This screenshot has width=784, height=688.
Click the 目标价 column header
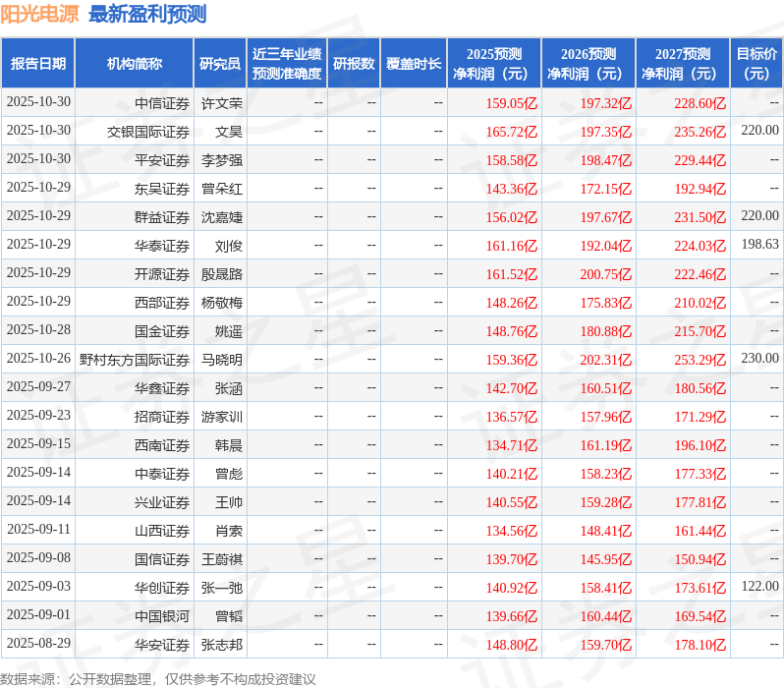click(756, 64)
